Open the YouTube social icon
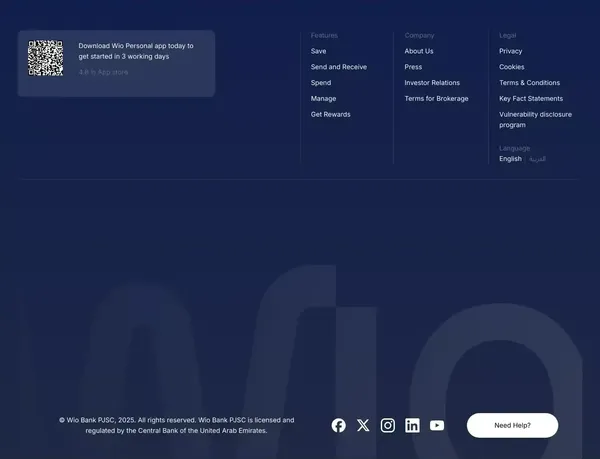 point(437,425)
